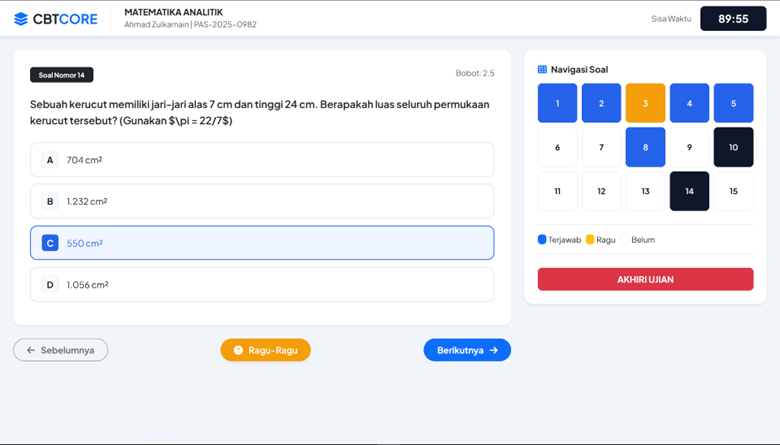Click the left arrow icon on Sebelumnya
This screenshot has height=445, width=780.
(31, 350)
